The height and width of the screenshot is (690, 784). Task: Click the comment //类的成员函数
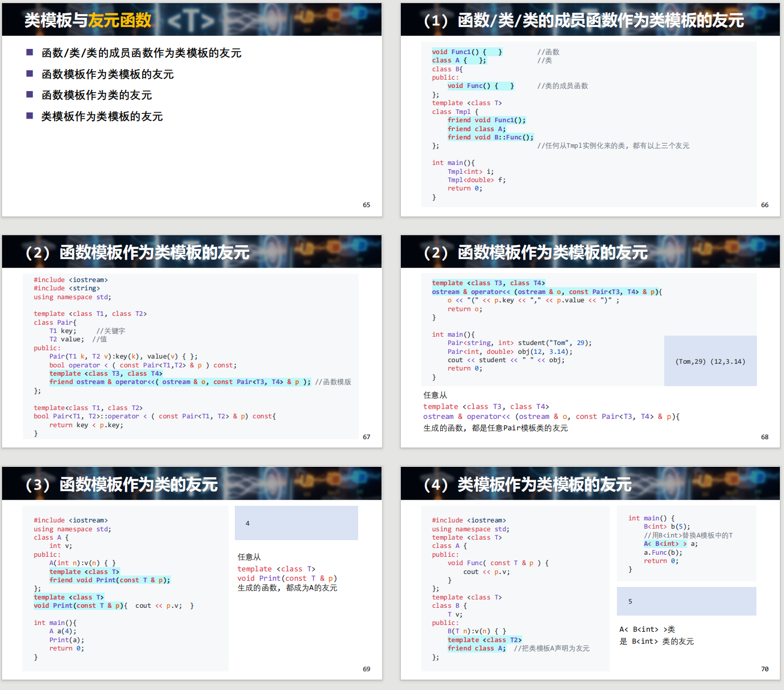(563, 86)
